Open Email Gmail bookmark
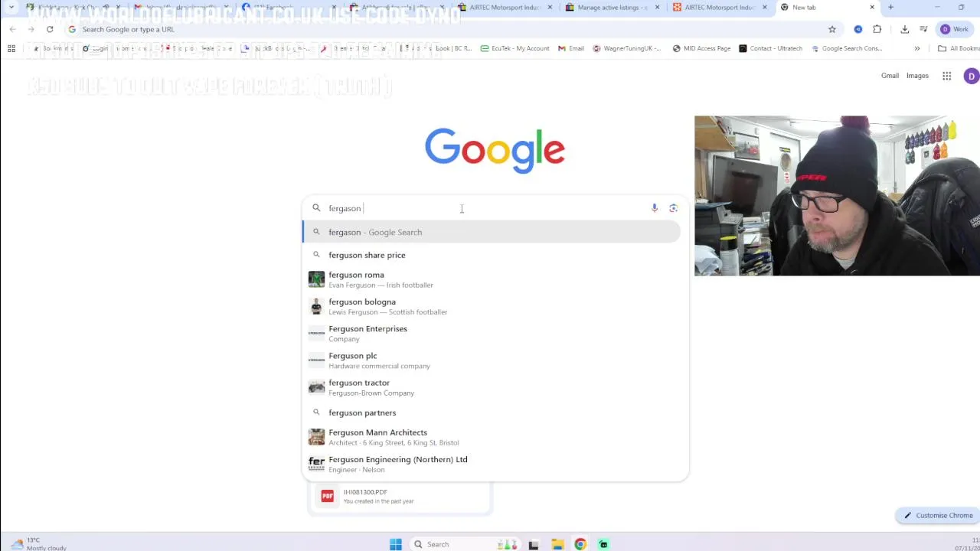This screenshot has width=980, height=551. pos(571,48)
